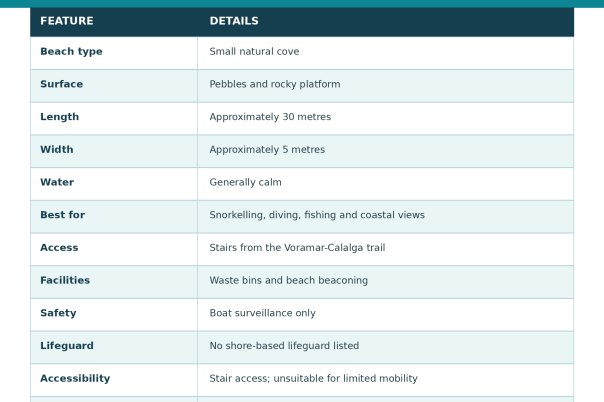Click the 'Surface' row label
This screenshot has width=604, height=402.
pyautogui.click(x=62, y=84)
